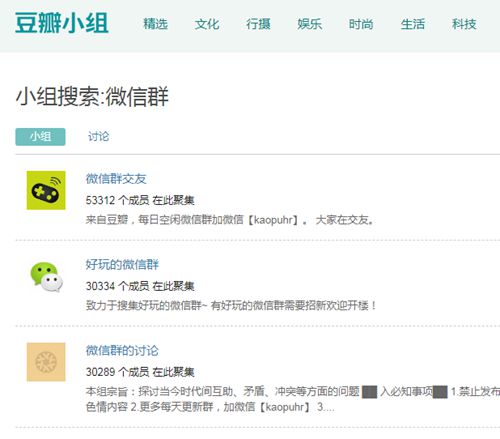The height and width of the screenshot is (439, 500).
Task: Switch to the 讨论 results tab
Action: (98, 136)
